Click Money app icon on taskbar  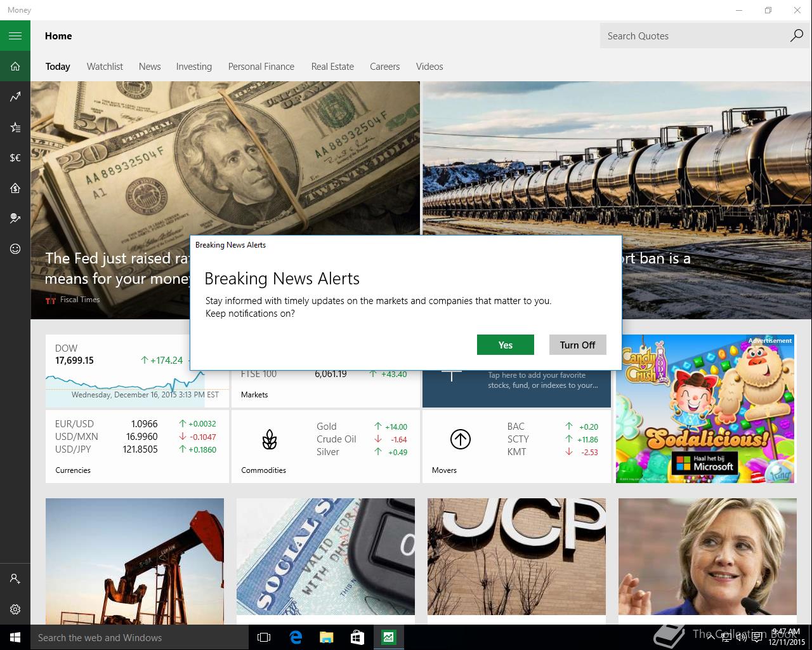pos(388,637)
